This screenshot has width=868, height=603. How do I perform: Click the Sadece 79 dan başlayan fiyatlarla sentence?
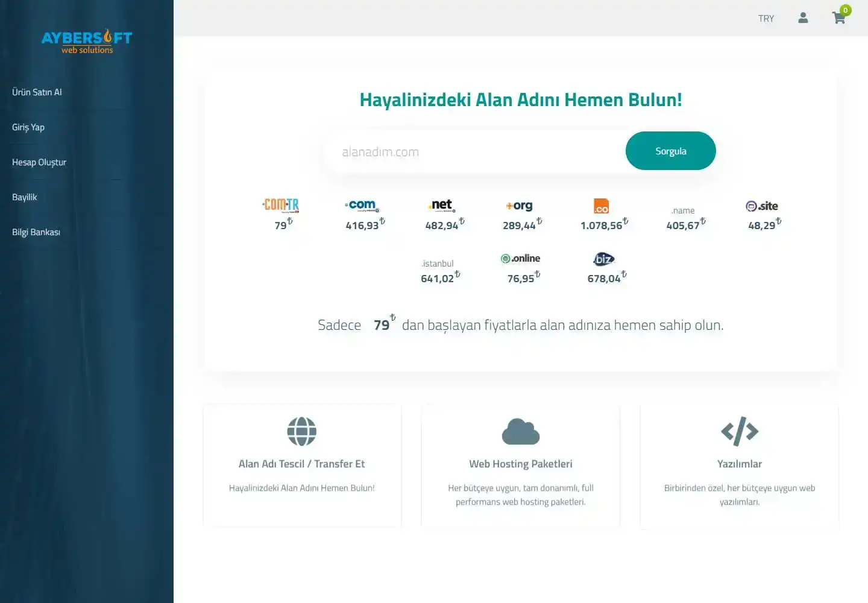click(x=521, y=324)
